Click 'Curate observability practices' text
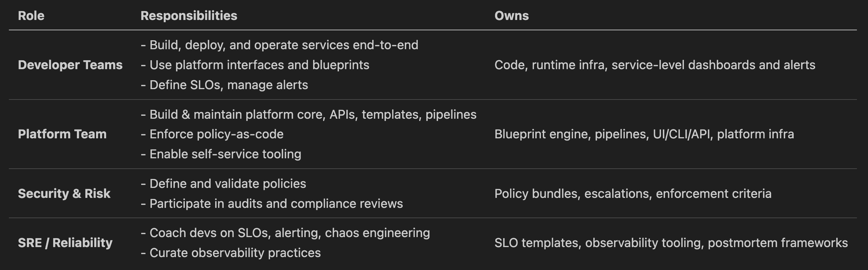This screenshot has width=868, height=270. tap(235, 253)
